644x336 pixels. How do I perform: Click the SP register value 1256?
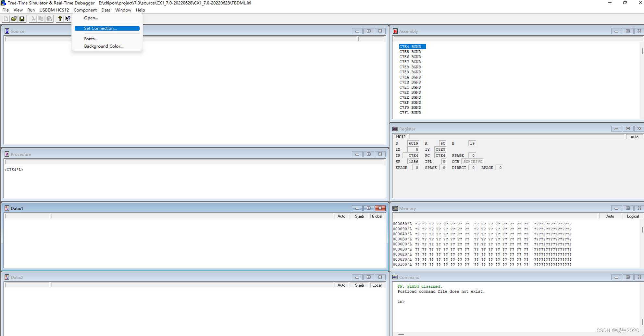[413, 162]
